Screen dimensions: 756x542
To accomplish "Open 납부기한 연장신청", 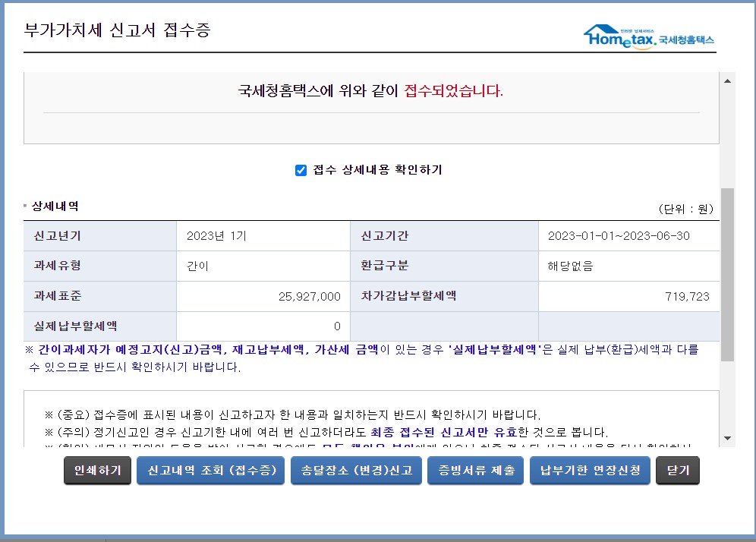I will click(x=590, y=470).
